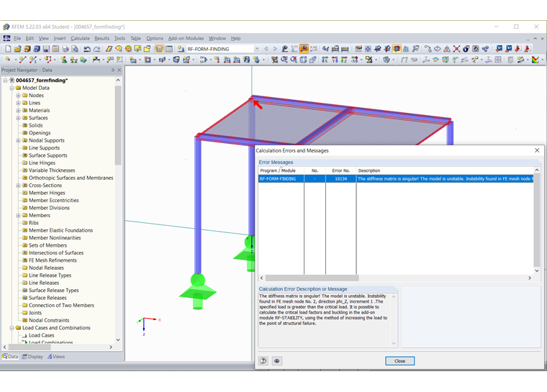Viewport: 547px width, 392px height.
Task: Collapse the Model Data tree node
Action: coord(12,88)
